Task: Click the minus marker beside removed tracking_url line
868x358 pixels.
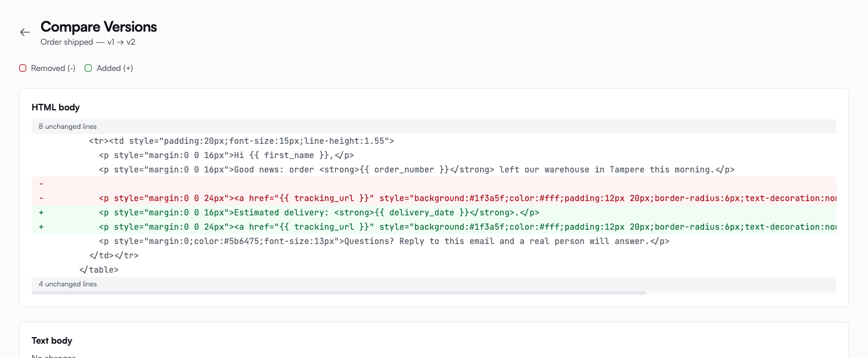Action: (x=41, y=198)
